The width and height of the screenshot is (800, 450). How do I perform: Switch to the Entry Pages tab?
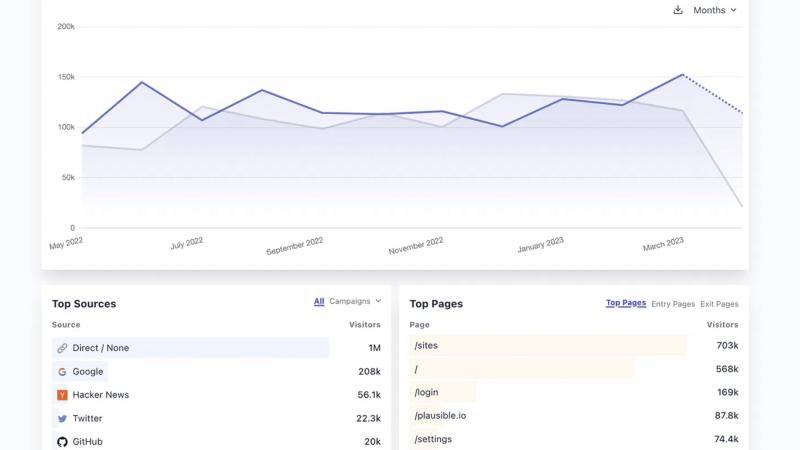[673, 304]
